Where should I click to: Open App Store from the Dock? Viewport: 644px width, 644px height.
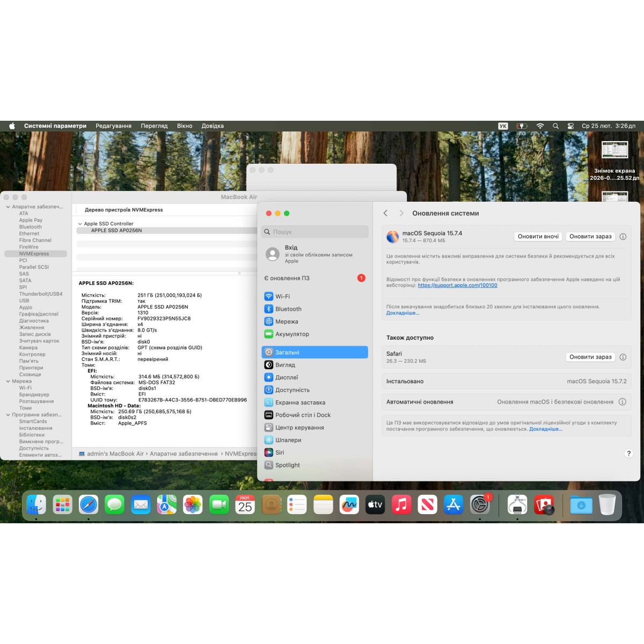coord(453,504)
